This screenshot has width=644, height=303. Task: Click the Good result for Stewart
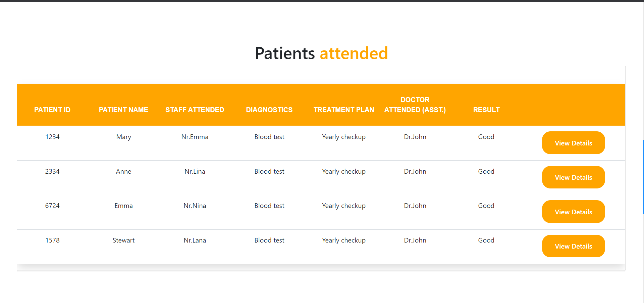tap(486, 240)
